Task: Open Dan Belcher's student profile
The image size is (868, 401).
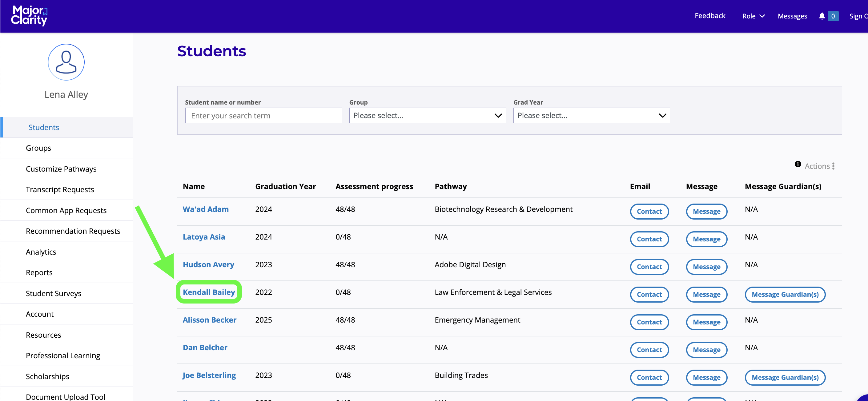Action: click(x=205, y=347)
